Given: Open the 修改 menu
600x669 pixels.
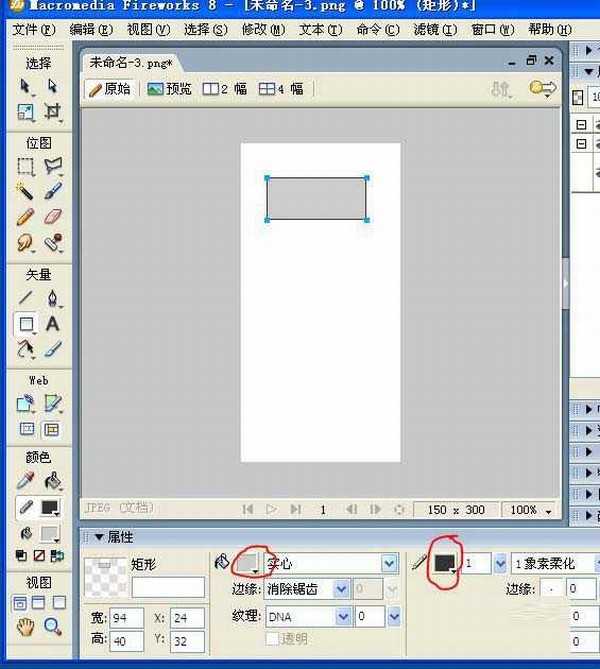Looking at the screenshot, I should 262,30.
